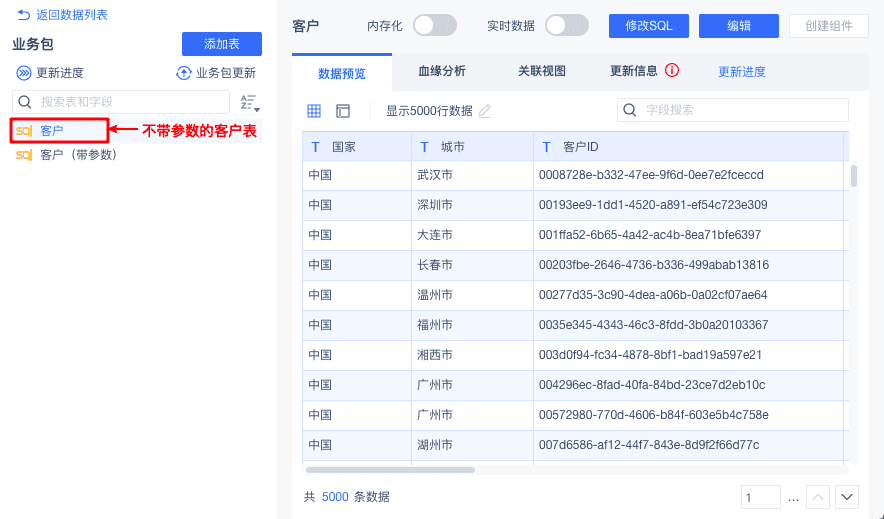884x519 pixels.
Task: Click the 国家 column header
Action: point(357,147)
